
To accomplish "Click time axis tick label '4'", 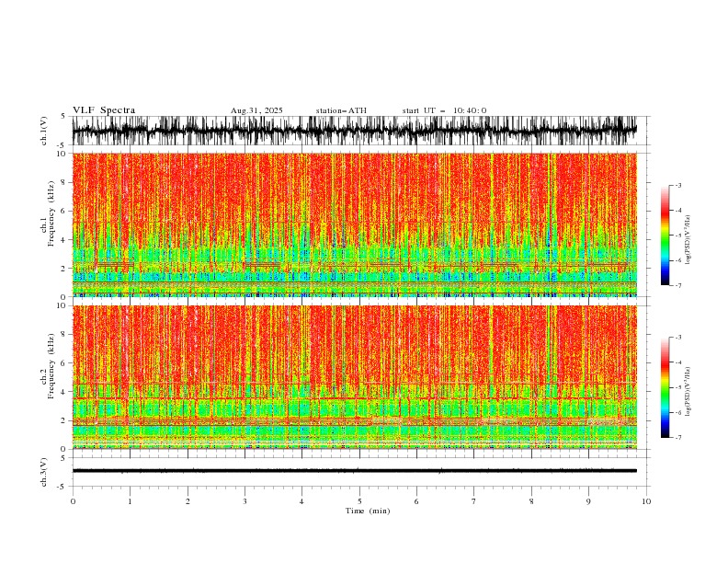I will 301,501.
